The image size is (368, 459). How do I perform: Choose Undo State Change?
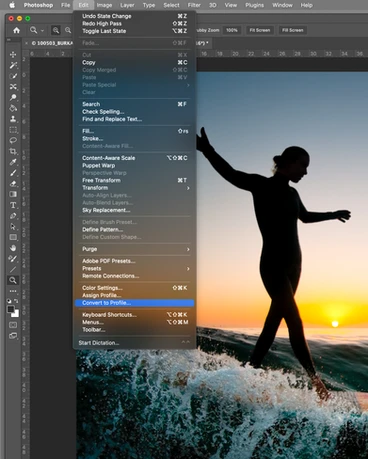click(135, 16)
